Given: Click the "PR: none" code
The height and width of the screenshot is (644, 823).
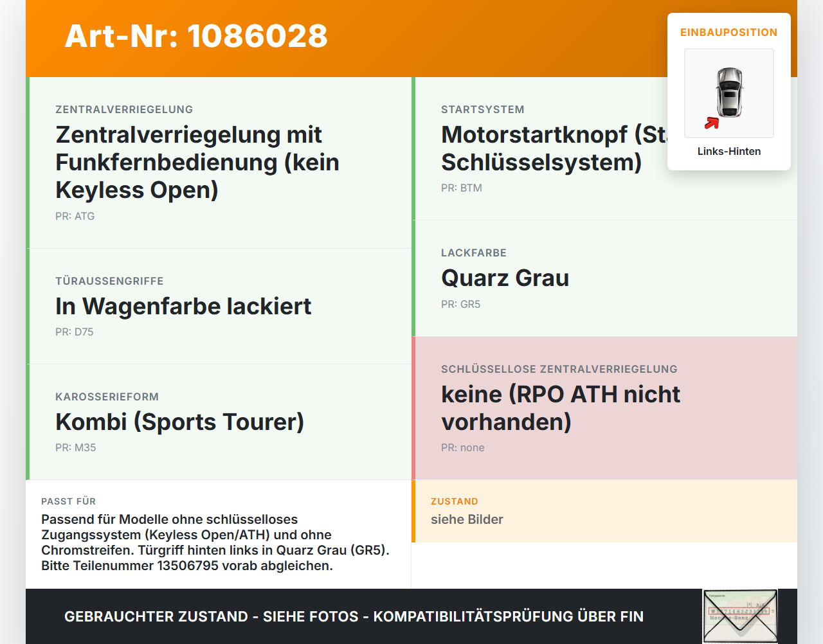Looking at the screenshot, I should click(x=463, y=447).
